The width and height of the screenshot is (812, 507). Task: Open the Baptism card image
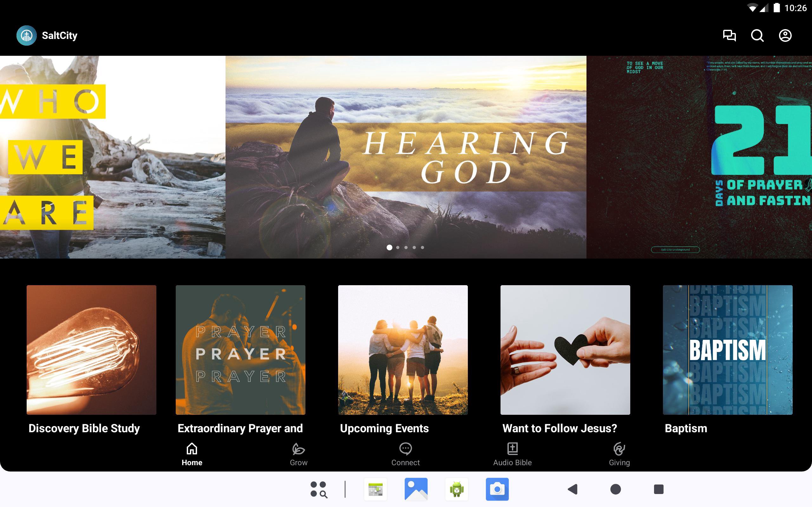[727, 350]
